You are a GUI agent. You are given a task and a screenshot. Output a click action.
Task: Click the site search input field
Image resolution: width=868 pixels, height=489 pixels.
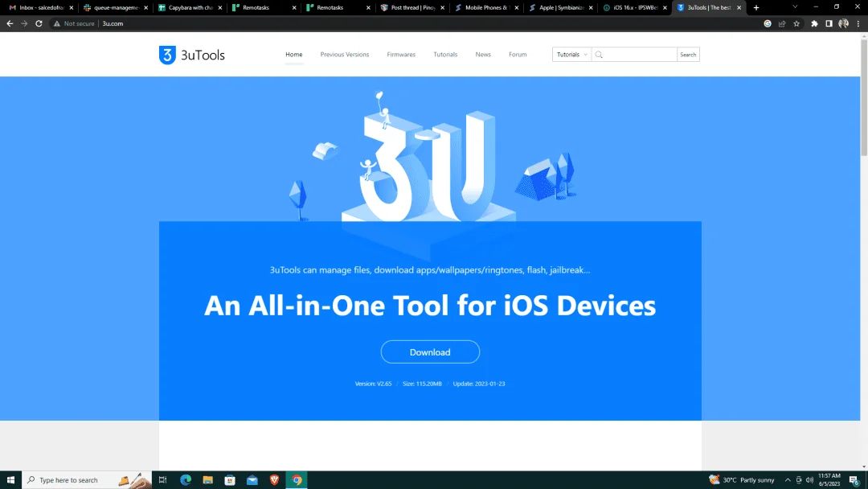(x=634, y=54)
